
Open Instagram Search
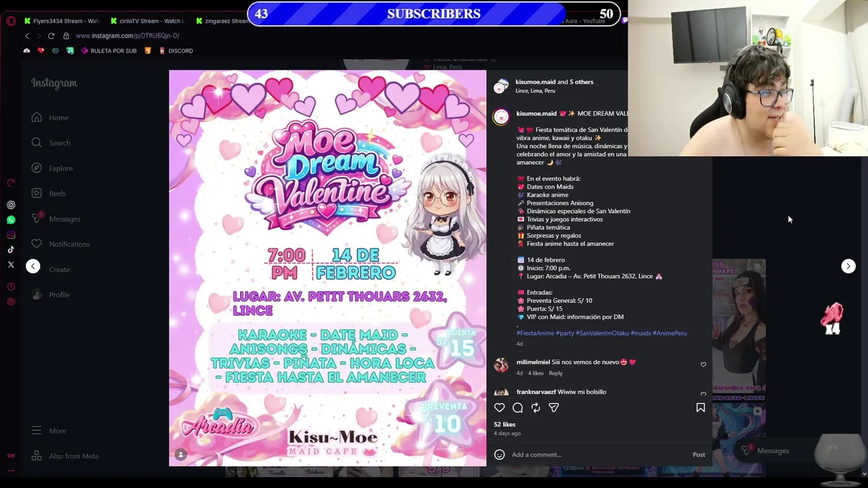click(x=51, y=143)
